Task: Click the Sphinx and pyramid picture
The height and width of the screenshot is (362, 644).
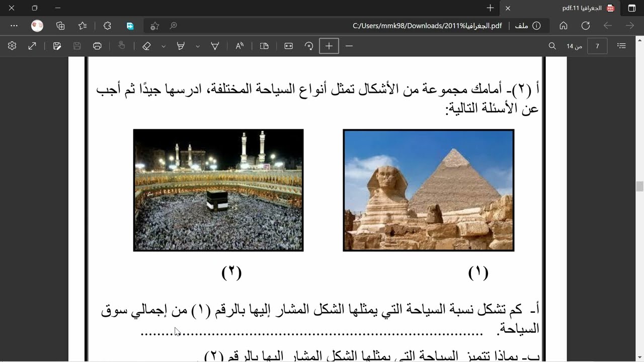Action: point(428,190)
